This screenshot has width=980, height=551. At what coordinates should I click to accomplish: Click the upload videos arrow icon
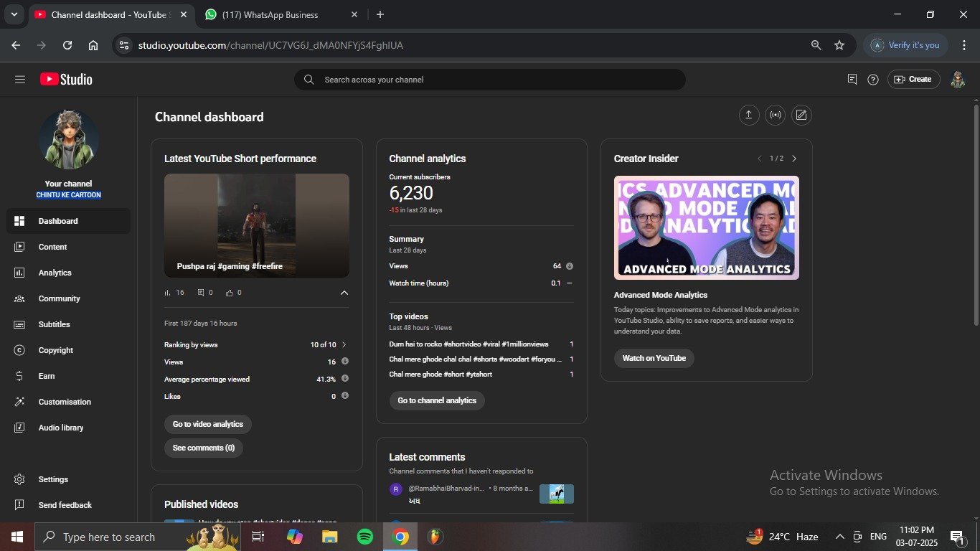pyautogui.click(x=749, y=115)
